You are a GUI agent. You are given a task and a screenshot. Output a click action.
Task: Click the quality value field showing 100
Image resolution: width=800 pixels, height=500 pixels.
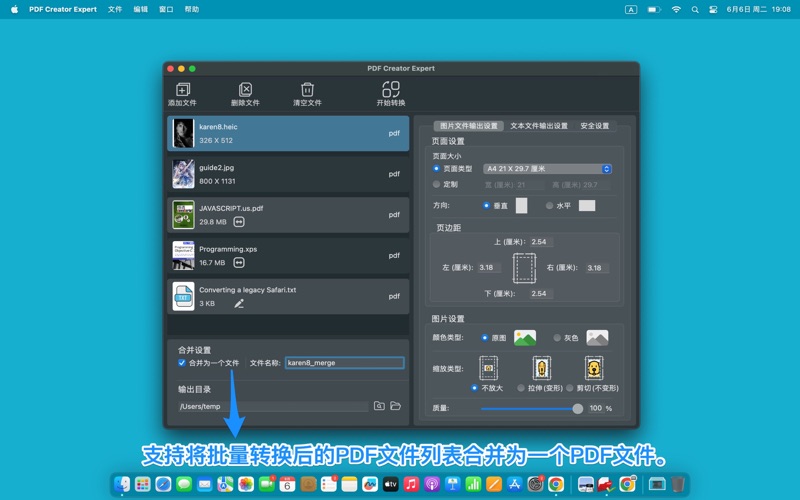[x=595, y=408]
